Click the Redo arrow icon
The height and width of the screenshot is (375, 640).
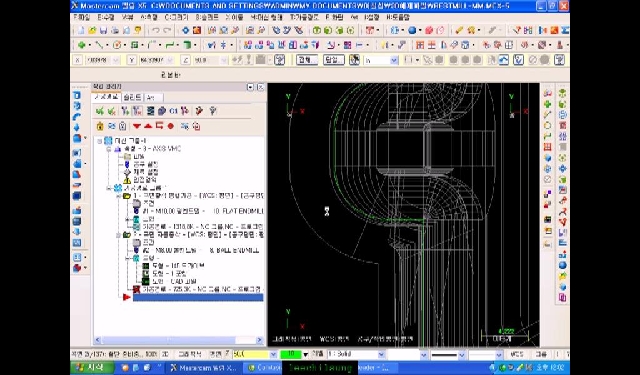coord(167,31)
